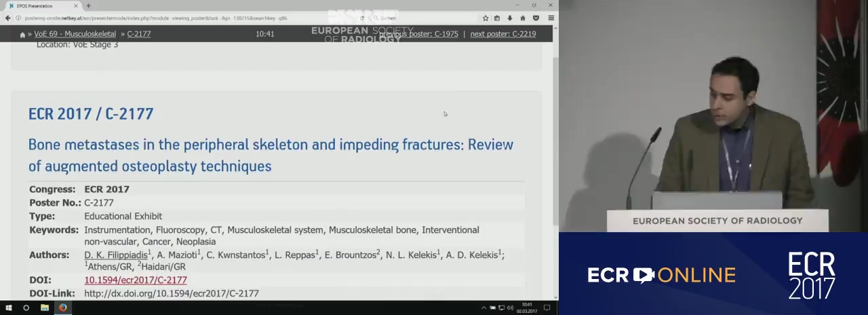Open File Explorer from the taskbar
This screenshot has width=868, height=315.
pos(44,308)
